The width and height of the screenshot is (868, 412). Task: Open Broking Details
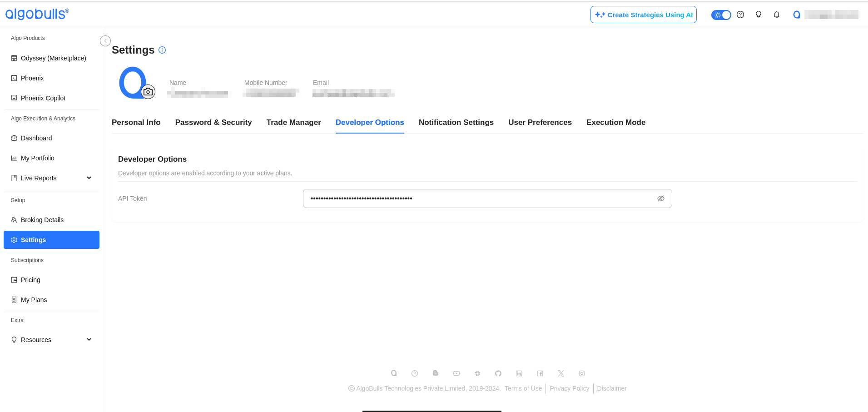[x=51, y=220]
